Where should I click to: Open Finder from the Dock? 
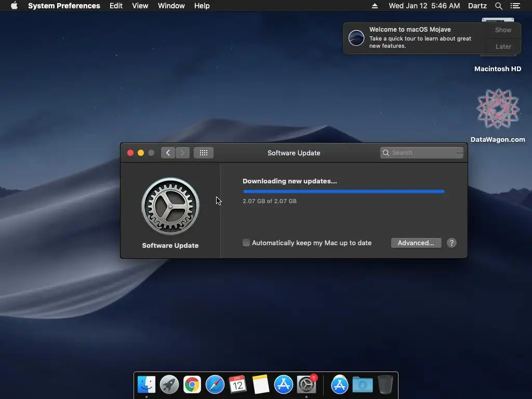146,384
